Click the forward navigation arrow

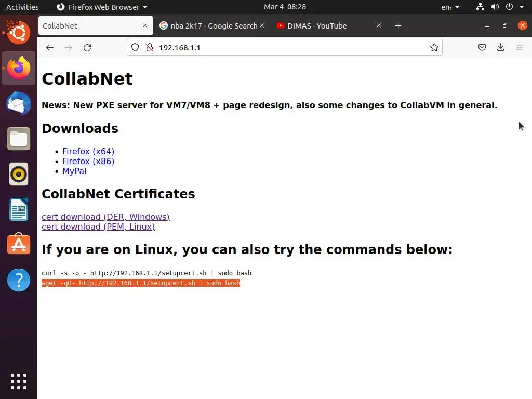click(x=69, y=47)
